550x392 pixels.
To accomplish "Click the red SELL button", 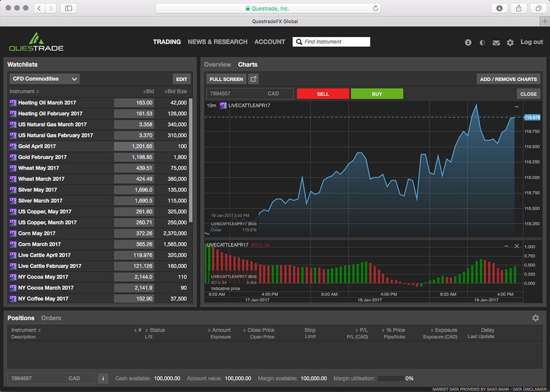I will 323,93.
